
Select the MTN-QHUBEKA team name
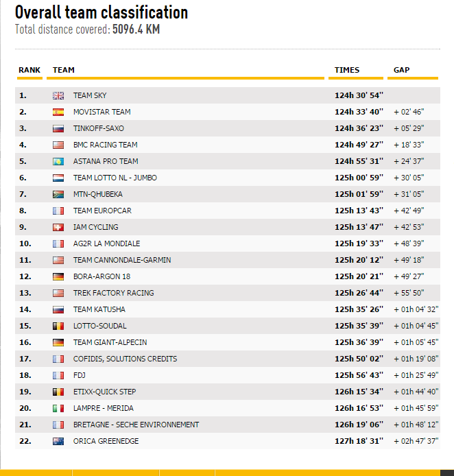coord(97,194)
